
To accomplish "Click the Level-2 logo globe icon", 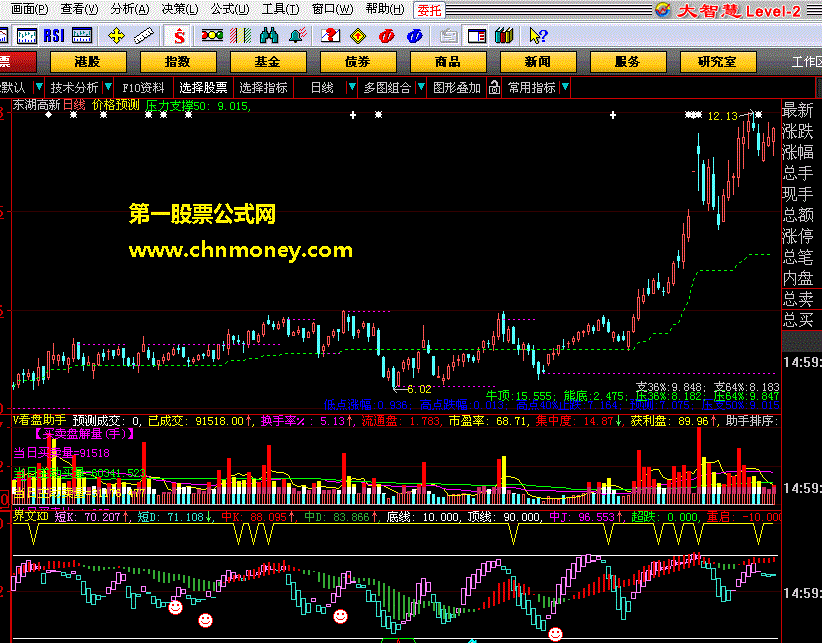I will (663, 10).
